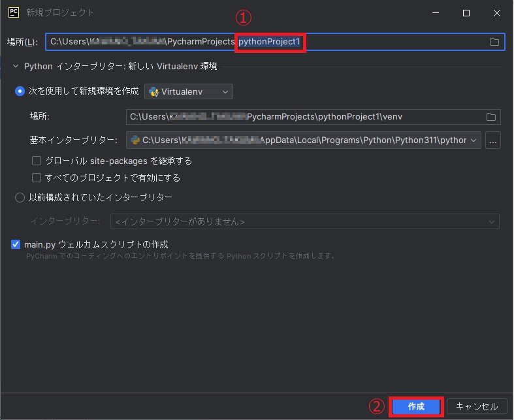This screenshot has height=420, width=514.
Task: Expand base interpreter path dropdown arrow
Action: [x=474, y=140]
